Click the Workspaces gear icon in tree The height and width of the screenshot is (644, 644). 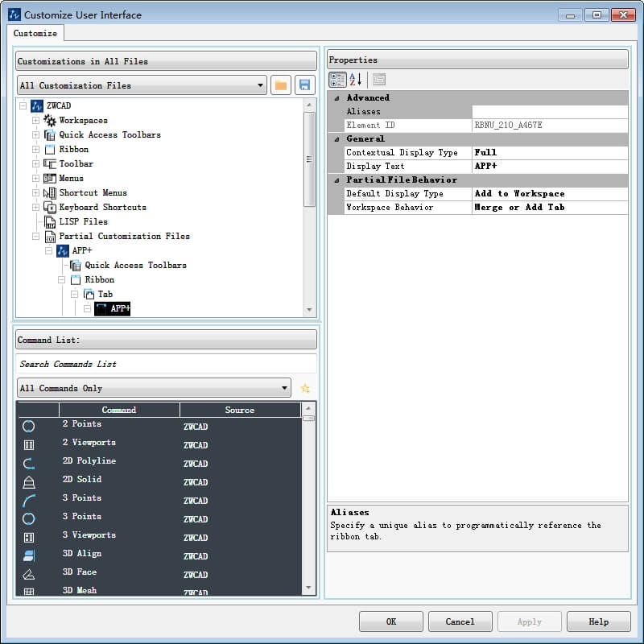pos(50,120)
